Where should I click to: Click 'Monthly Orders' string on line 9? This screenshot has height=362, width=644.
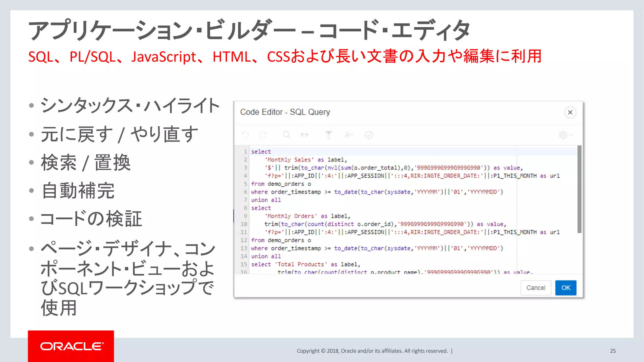click(291, 216)
